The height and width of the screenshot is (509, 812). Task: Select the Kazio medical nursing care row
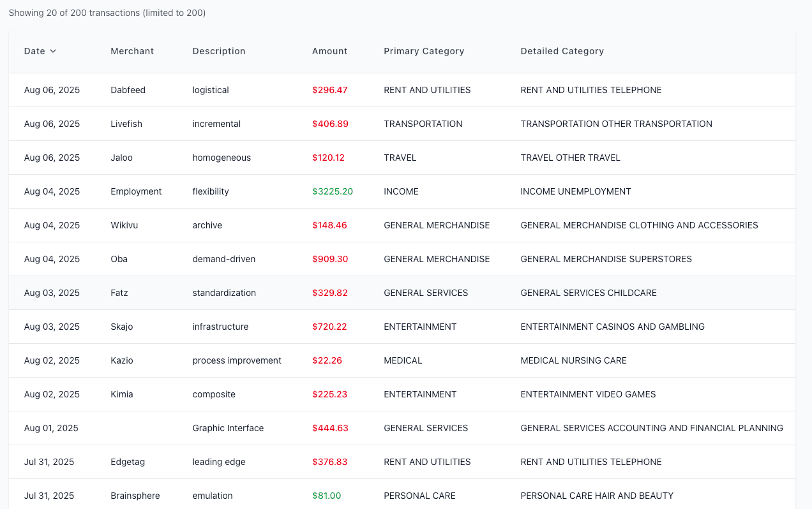pyautogui.click(x=122, y=360)
